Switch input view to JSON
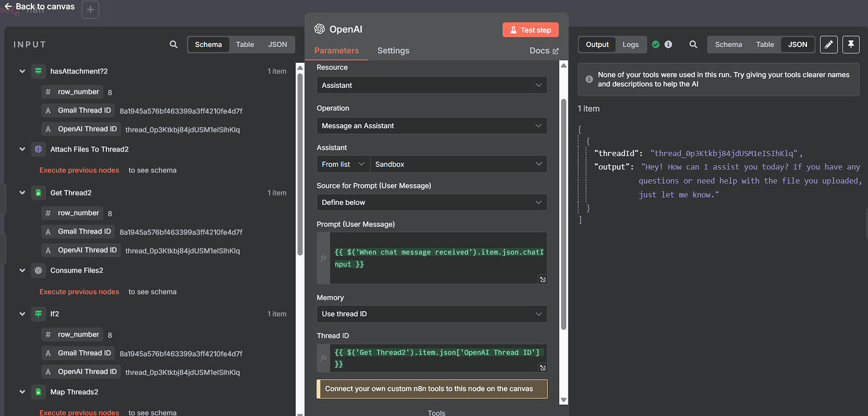 278,44
